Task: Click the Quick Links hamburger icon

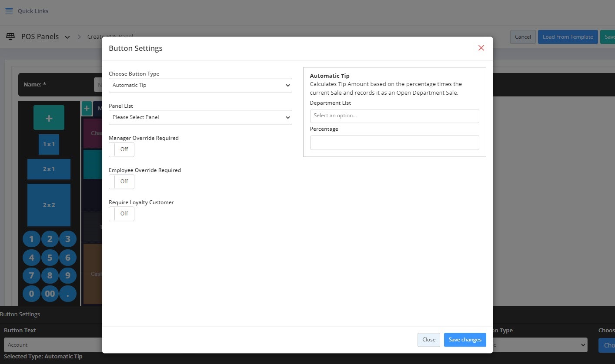Action: [9, 11]
